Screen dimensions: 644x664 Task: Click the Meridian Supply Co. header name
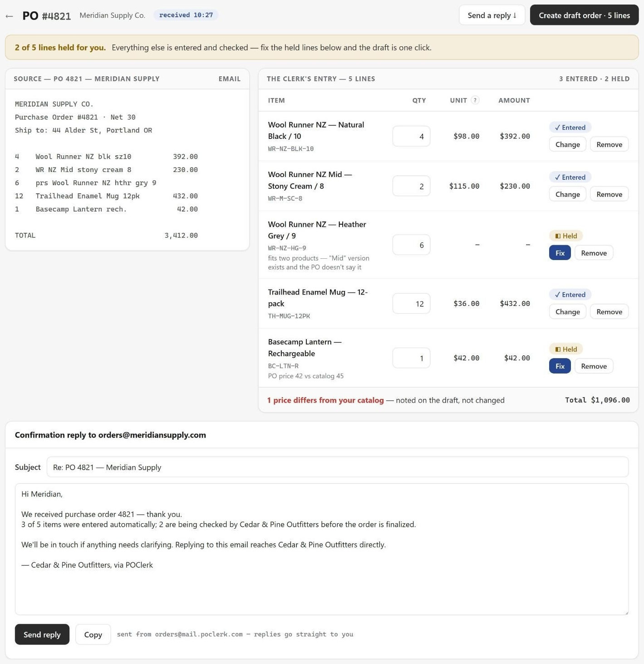[113, 15]
